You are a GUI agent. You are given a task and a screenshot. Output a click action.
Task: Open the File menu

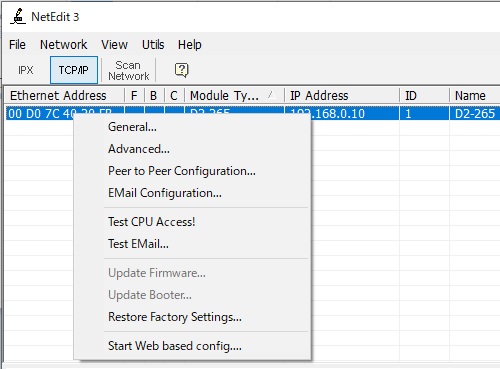tap(17, 45)
